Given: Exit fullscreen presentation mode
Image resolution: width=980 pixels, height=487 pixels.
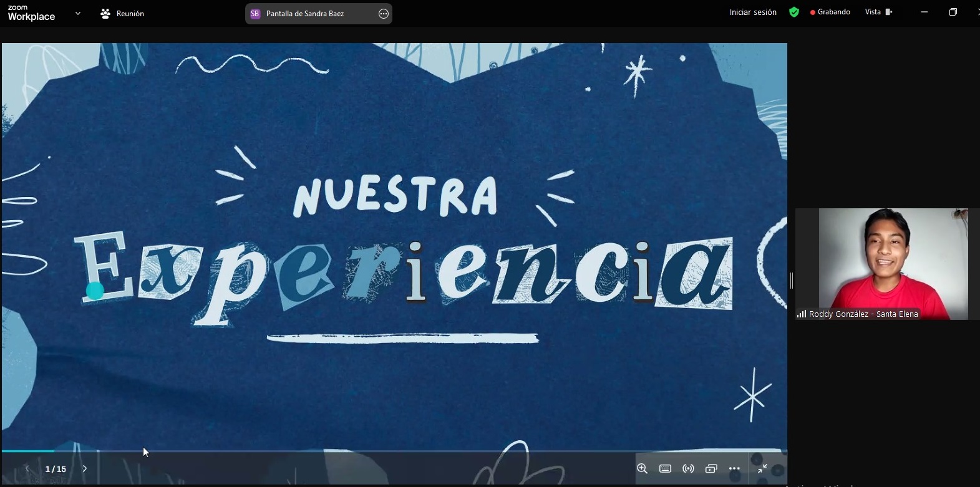Looking at the screenshot, I should tap(762, 468).
